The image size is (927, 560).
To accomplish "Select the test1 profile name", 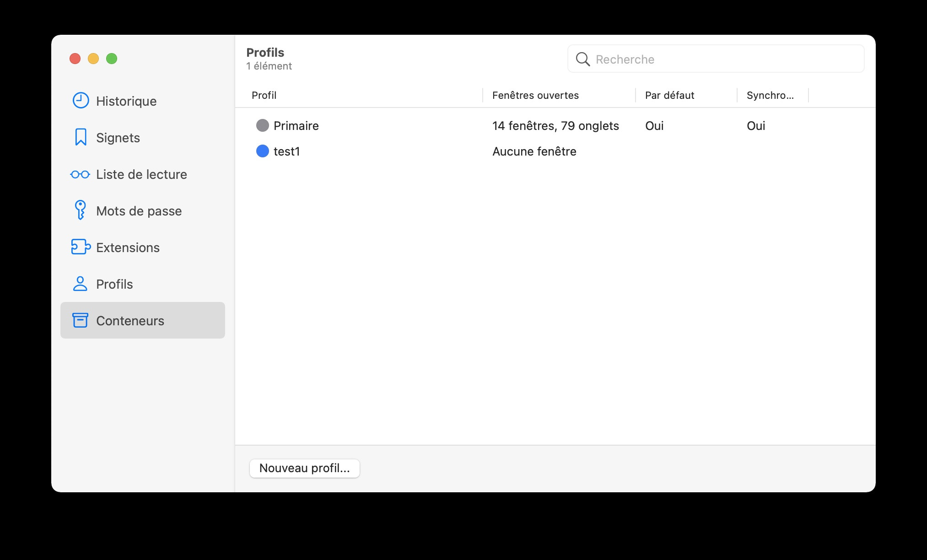I will pyautogui.click(x=286, y=151).
